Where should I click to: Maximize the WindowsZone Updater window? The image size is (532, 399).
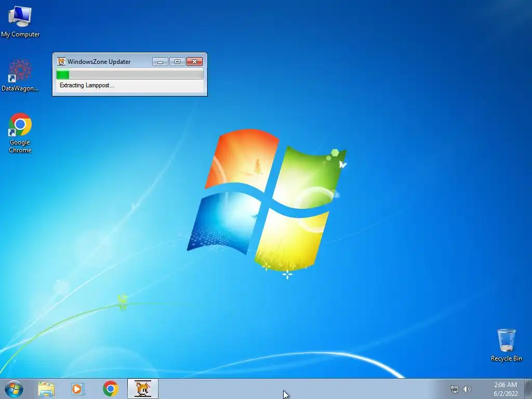click(177, 61)
